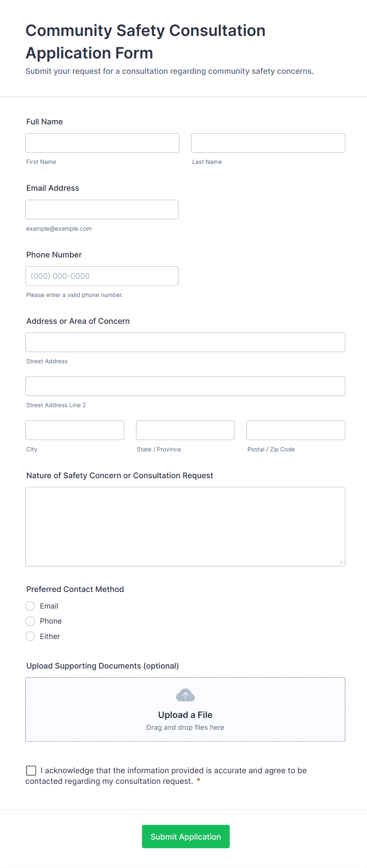Click the Street Address Line 2 field
The width and height of the screenshot is (367, 868).
click(x=185, y=386)
